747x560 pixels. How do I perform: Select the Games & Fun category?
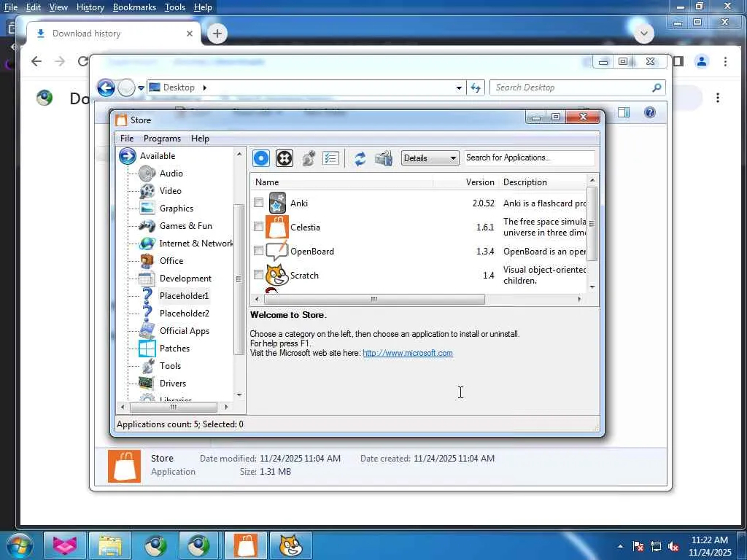(186, 226)
